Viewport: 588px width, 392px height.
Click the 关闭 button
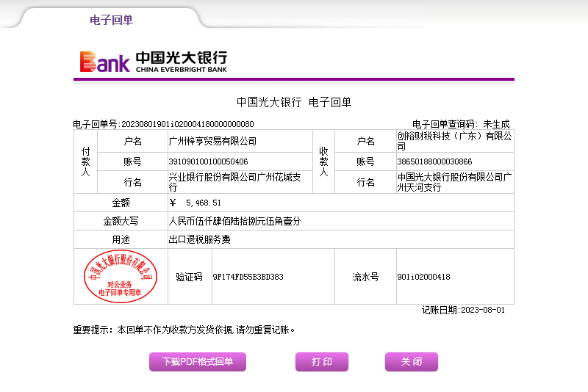pos(412,362)
